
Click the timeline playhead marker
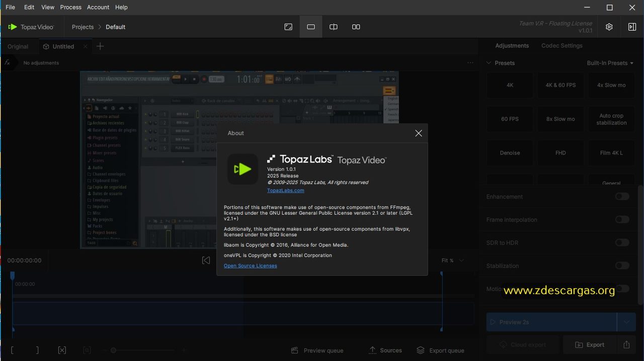(x=13, y=275)
